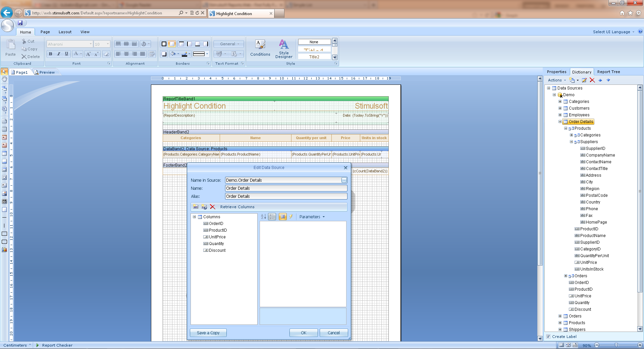
Task: Open the font size dropdown
Action: [108, 44]
